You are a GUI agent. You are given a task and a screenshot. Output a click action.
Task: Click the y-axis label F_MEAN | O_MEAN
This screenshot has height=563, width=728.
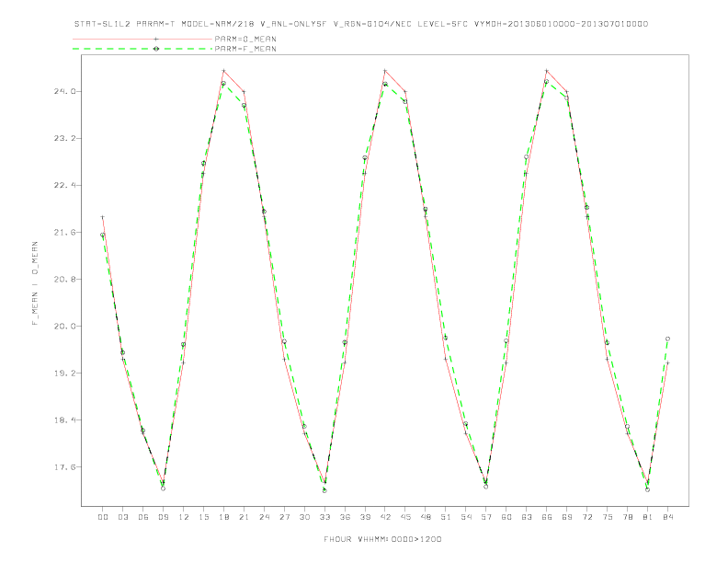click(35, 283)
